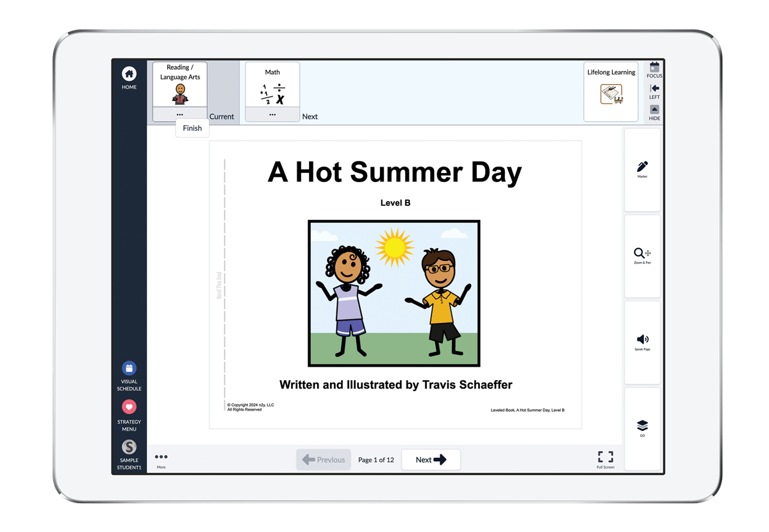769x532 pixels.
Task: Click the 'Level B' text
Action: coord(395,203)
